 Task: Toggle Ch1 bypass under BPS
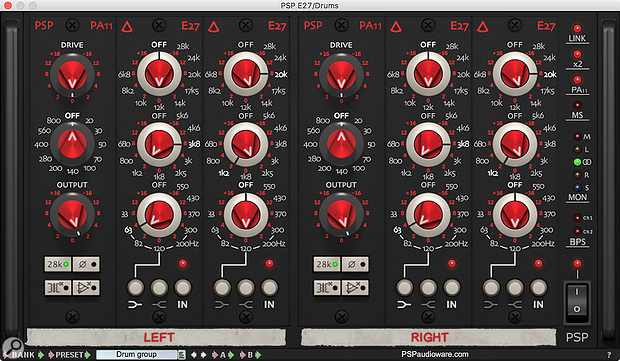[x=577, y=218]
